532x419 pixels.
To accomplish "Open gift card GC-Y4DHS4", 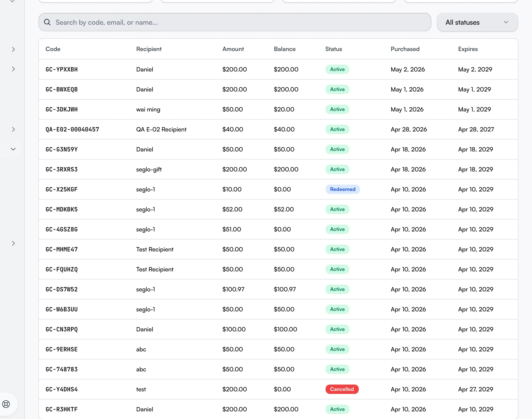I will coord(61,389).
